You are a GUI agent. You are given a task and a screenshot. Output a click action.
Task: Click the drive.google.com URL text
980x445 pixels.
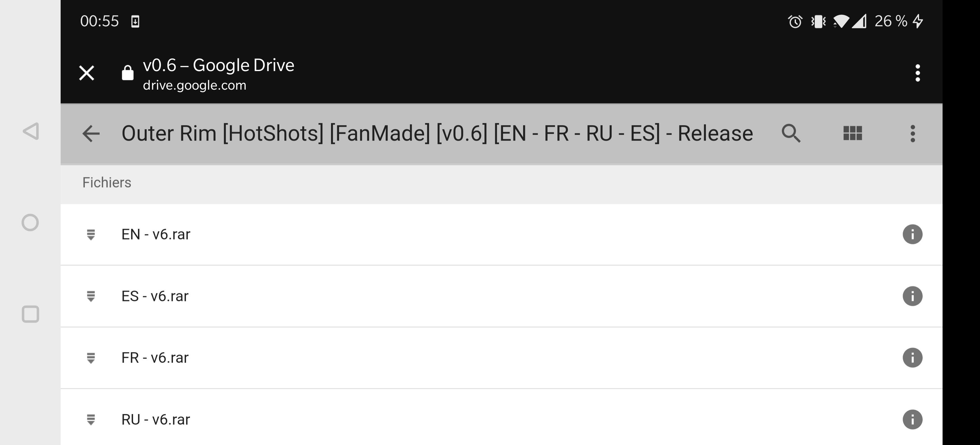194,86
